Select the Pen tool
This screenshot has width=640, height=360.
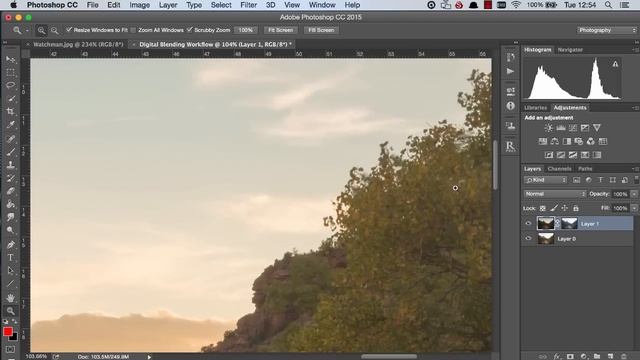click(x=11, y=244)
